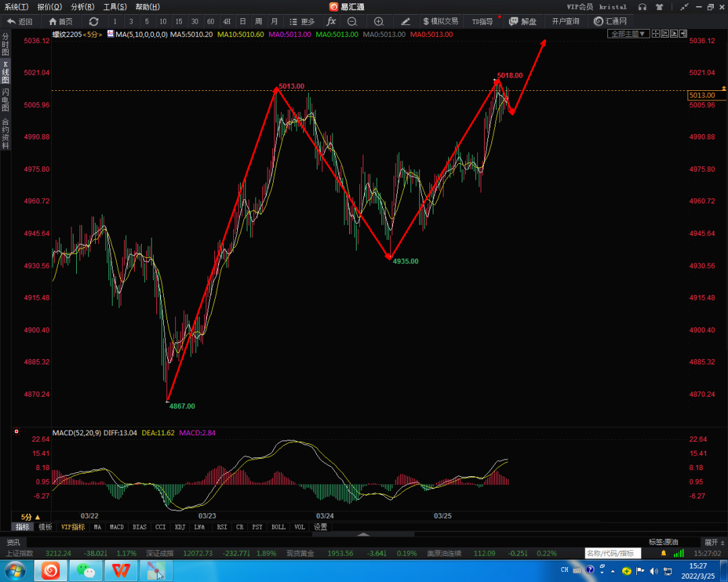Switch to 月 monthly period
The width and height of the screenshot is (728, 582).
click(274, 22)
